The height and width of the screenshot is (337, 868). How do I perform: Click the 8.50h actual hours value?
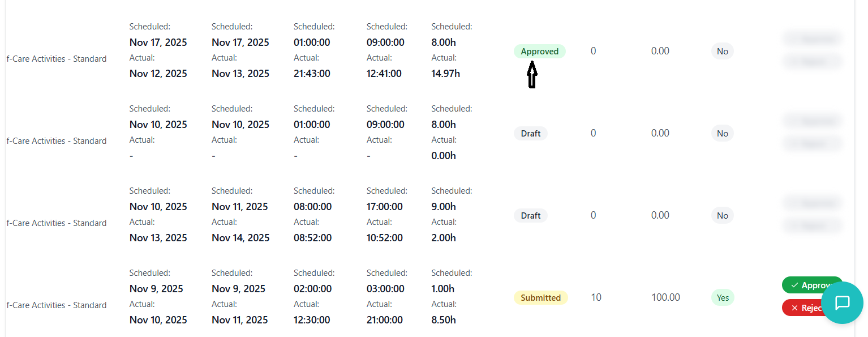(x=443, y=320)
